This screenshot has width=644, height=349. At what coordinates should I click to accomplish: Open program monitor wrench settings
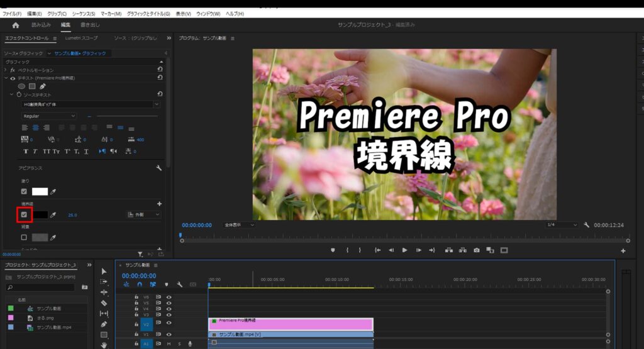(587, 225)
